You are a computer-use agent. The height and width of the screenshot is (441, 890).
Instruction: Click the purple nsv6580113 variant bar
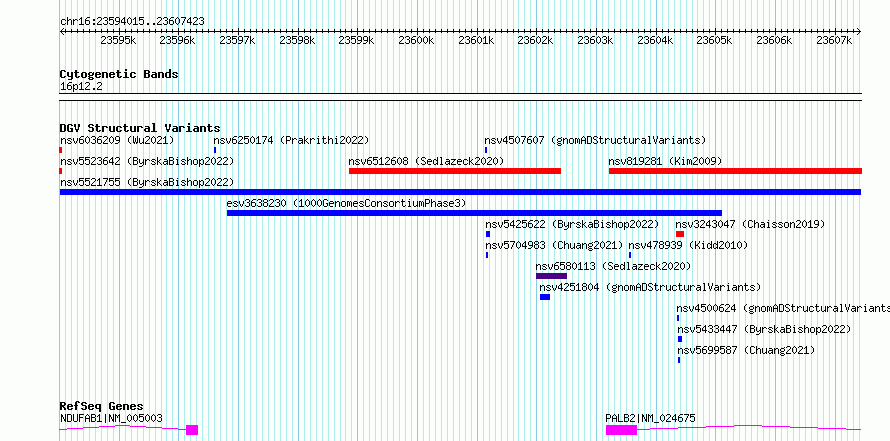click(551, 276)
